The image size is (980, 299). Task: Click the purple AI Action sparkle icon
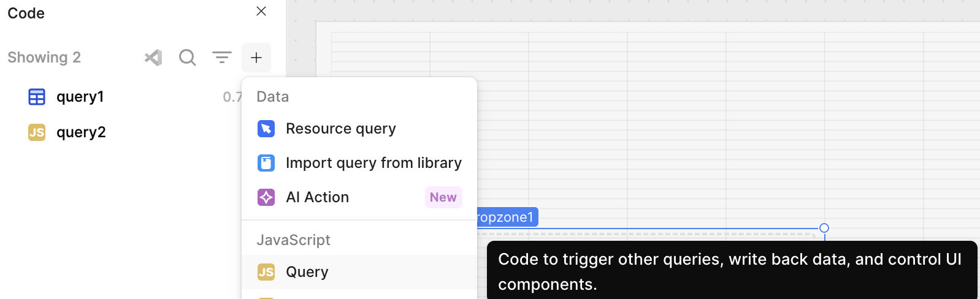tap(266, 197)
